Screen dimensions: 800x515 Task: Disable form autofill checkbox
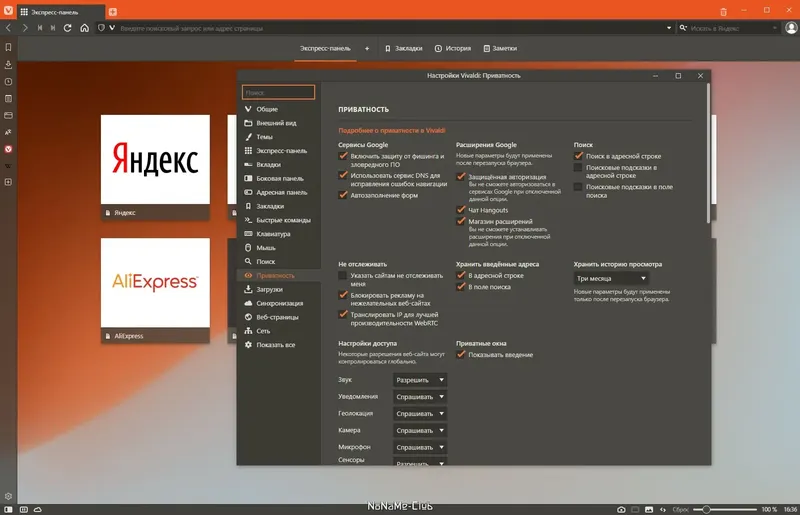(x=343, y=195)
